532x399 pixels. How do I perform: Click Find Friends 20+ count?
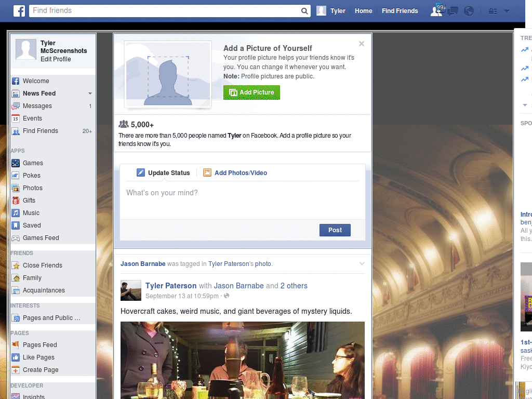[87, 131]
